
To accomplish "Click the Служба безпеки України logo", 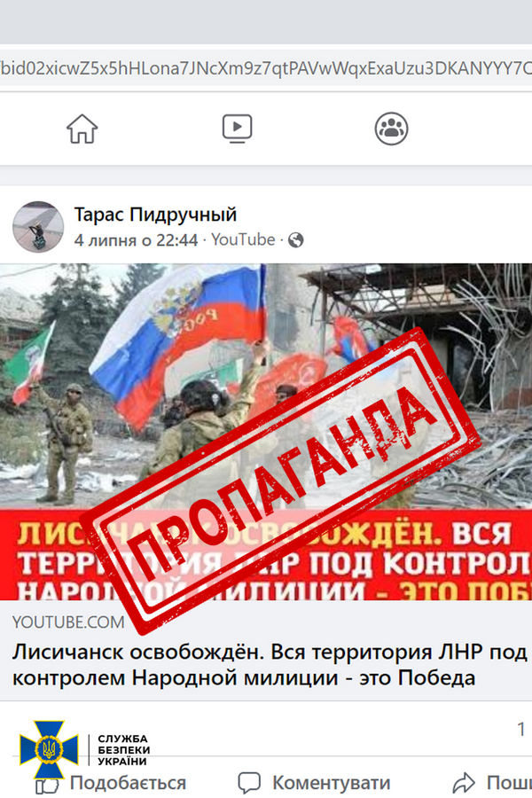I will point(85,749).
